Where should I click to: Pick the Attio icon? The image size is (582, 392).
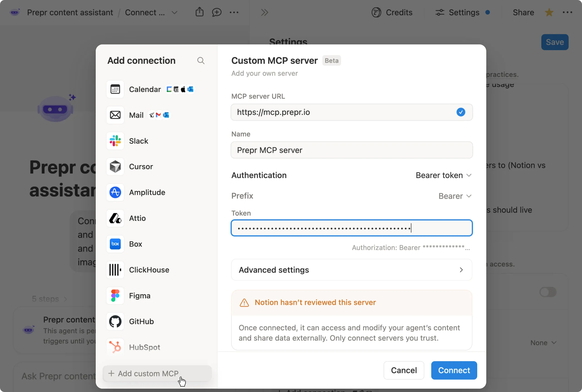click(x=115, y=218)
